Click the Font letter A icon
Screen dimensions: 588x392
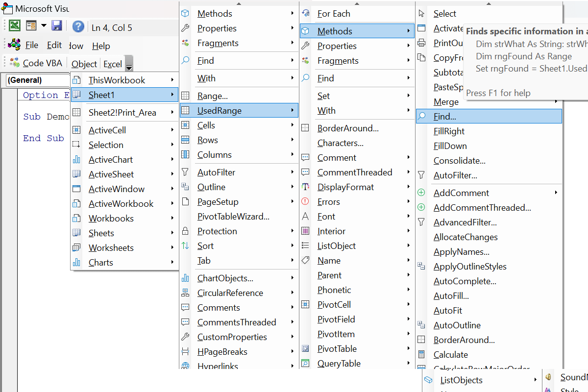point(305,216)
